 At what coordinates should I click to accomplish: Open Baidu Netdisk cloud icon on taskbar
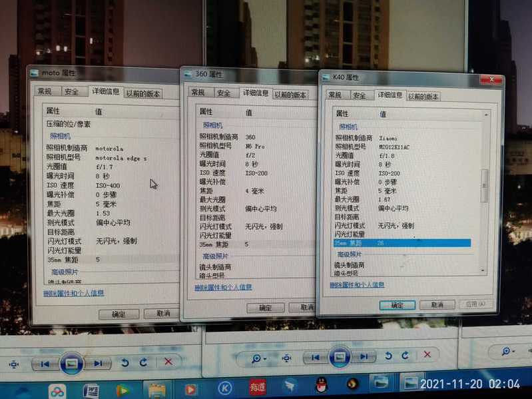pyautogui.click(x=57, y=392)
